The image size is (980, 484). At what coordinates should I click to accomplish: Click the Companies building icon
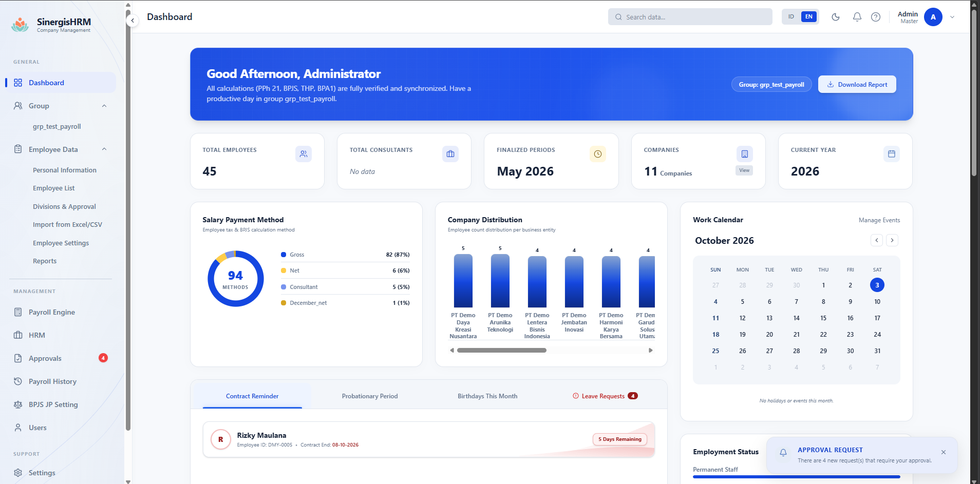tap(745, 154)
